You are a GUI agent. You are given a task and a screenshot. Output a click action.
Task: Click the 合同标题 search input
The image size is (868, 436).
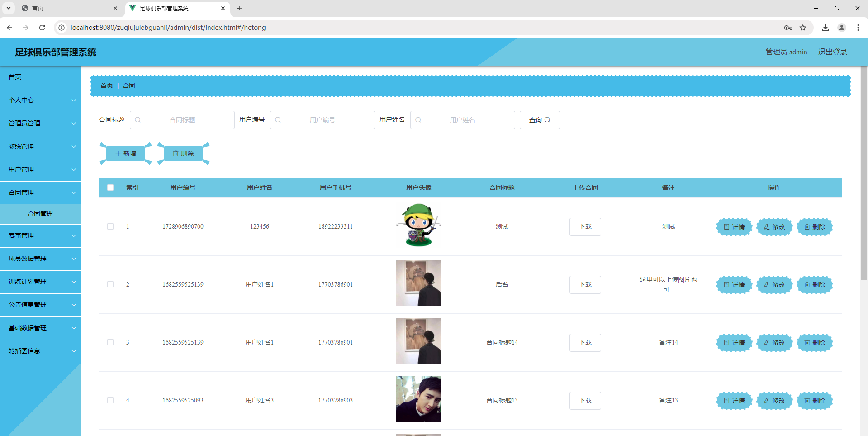(182, 120)
